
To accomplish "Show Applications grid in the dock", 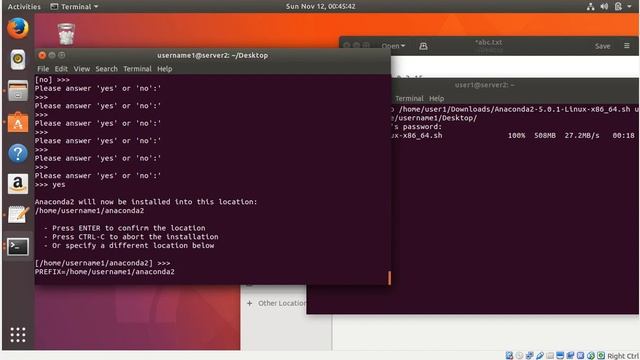I will coord(18,335).
